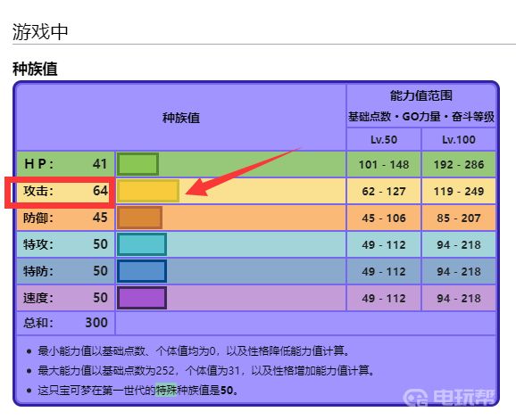Click the HP Lv.50 range 101 - 148
The height and width of the screenshot is (420, 516).
[384, 164]
